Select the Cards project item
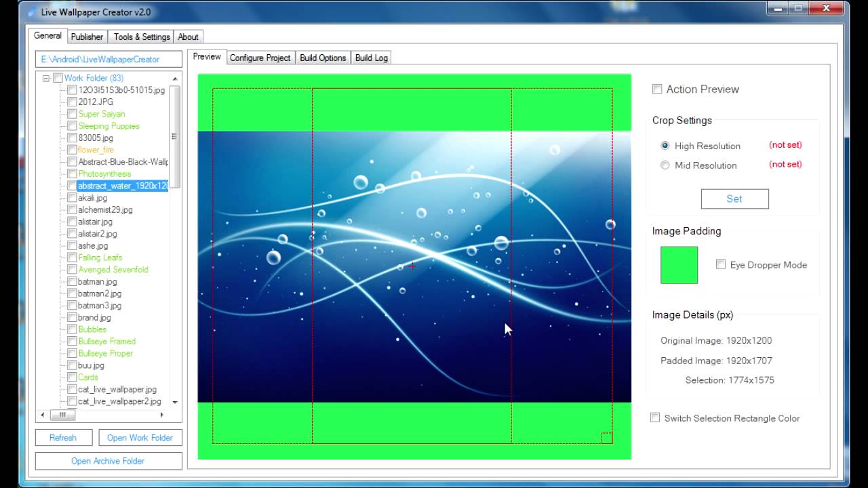Image resolution: width=868 pixels, height=488 pixels. (88, 378)
